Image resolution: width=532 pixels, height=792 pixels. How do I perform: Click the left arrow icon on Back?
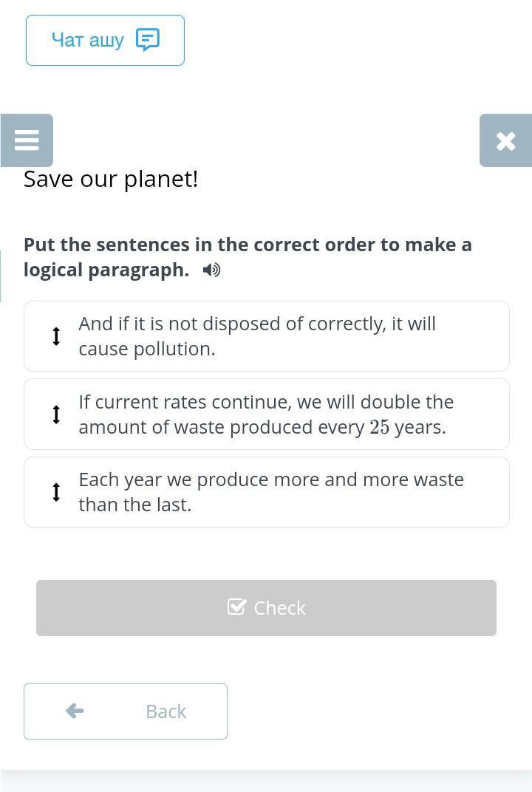[75, 711]
